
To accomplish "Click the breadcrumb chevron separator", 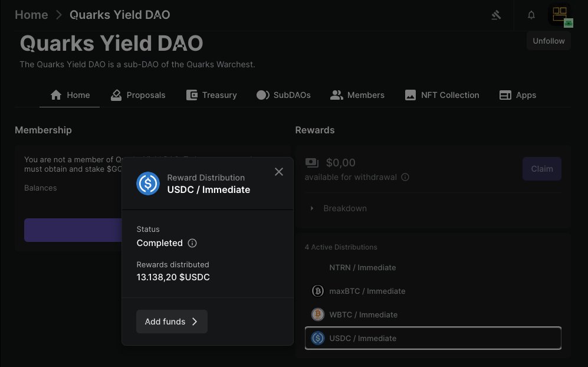I will click(x=58, y=15).
